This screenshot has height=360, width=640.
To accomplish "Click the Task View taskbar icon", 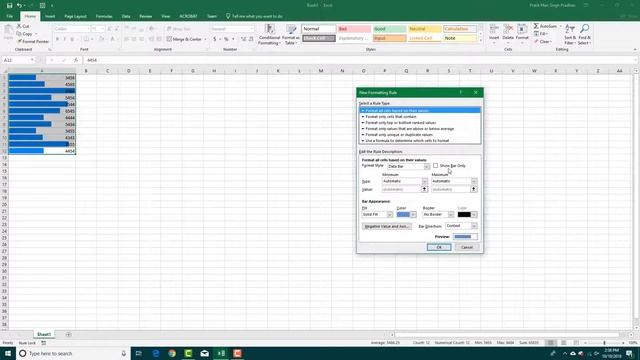I will click(x=139, y=353).
